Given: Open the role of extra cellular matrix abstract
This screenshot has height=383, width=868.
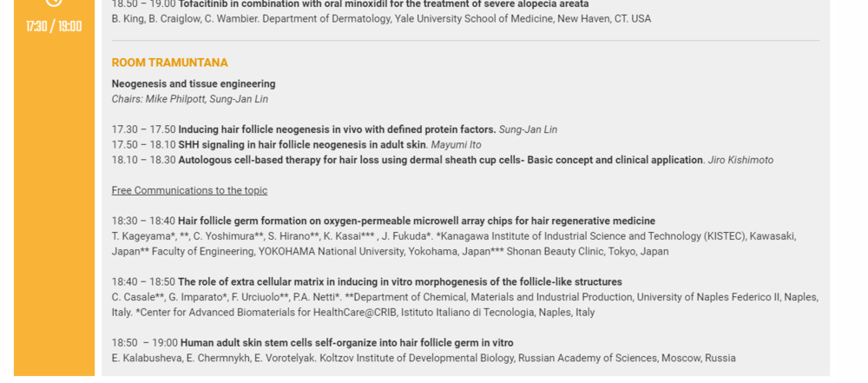Looking at the screenshot, I should [400, 281].
